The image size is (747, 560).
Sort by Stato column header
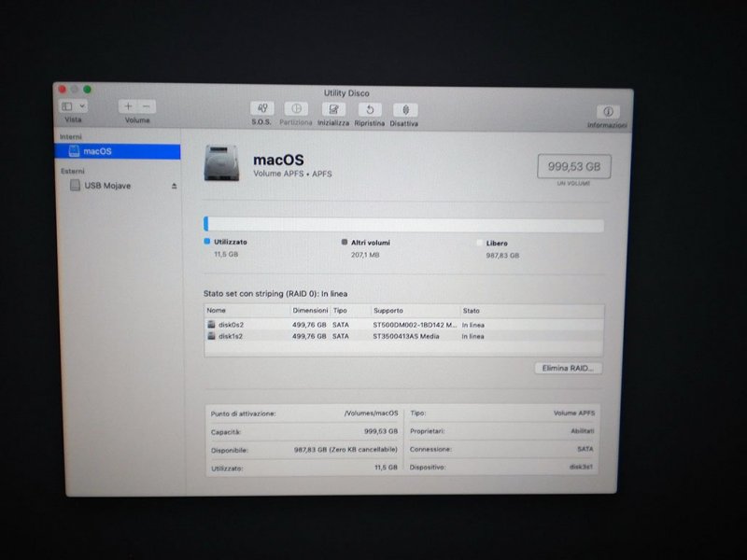click(472, 311)
